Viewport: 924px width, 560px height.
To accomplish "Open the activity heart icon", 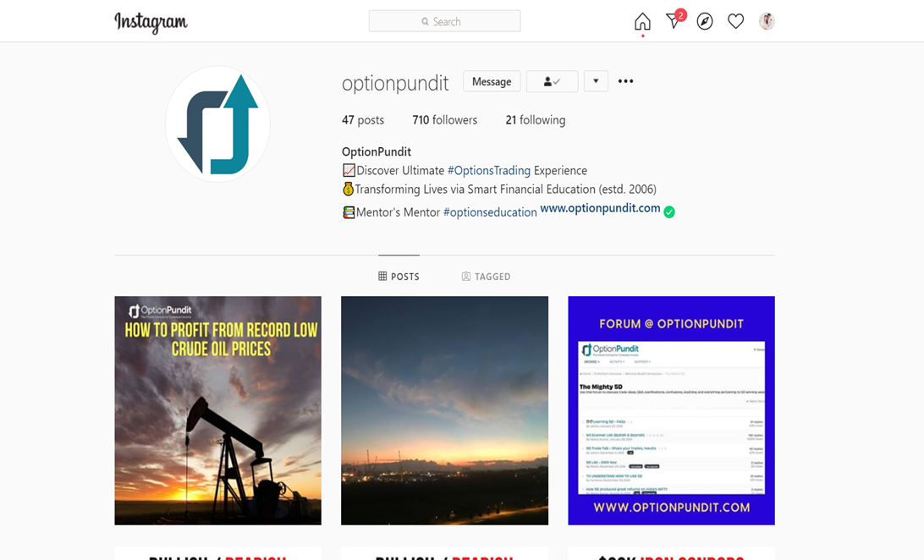I will click(735, 22).
